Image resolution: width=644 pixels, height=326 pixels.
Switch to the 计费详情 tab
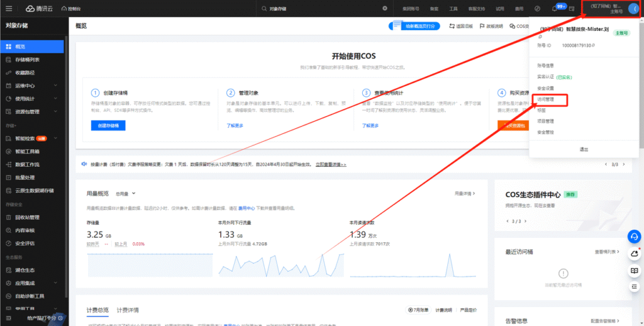(128, 310)
